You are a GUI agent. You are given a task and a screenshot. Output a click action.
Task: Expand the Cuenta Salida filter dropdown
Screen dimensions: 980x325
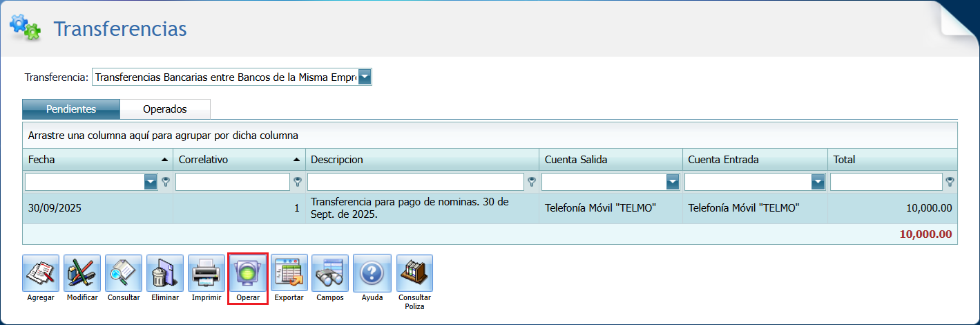coord(673,182)
